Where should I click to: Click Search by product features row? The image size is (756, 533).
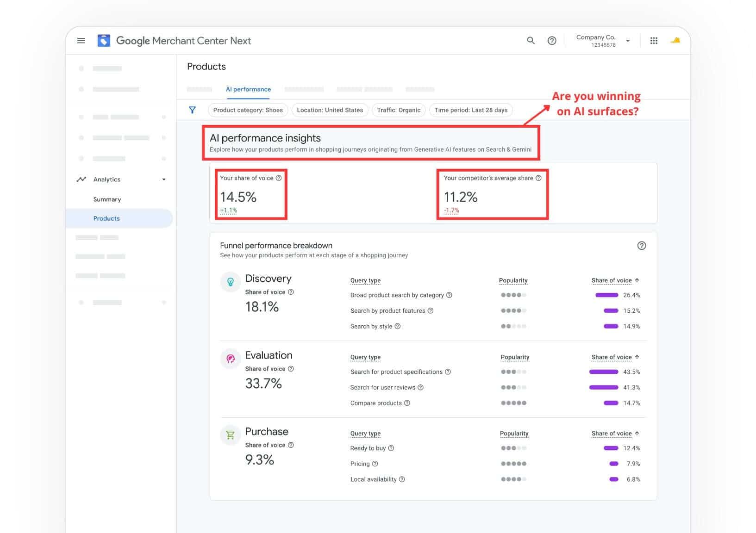click(x=495, y=311)
